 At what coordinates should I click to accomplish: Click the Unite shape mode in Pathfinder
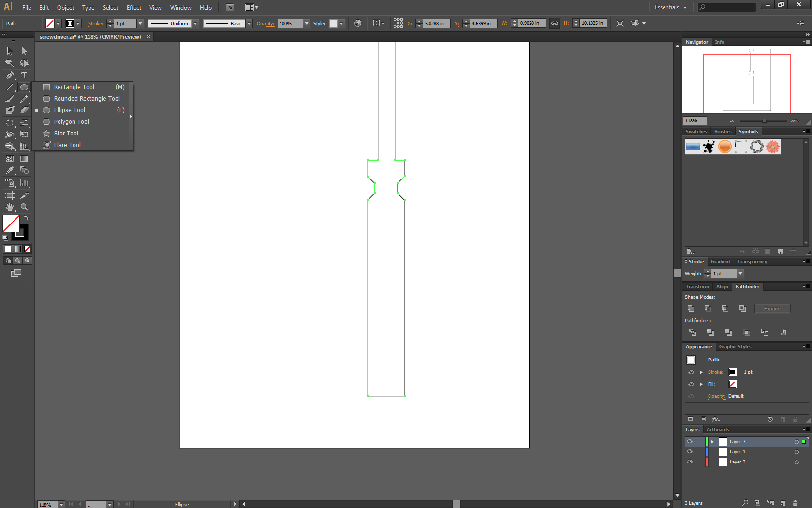point(692,308)
